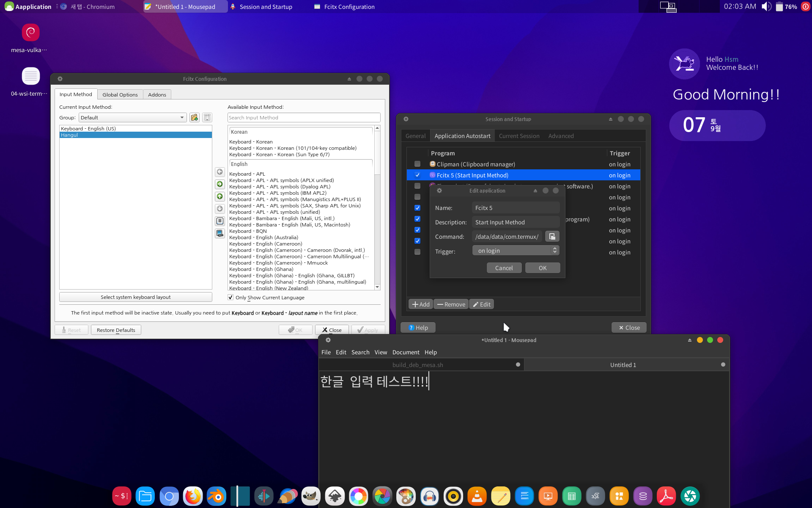
Task: Switch to the Addons tab
Action: click(157, 95)
